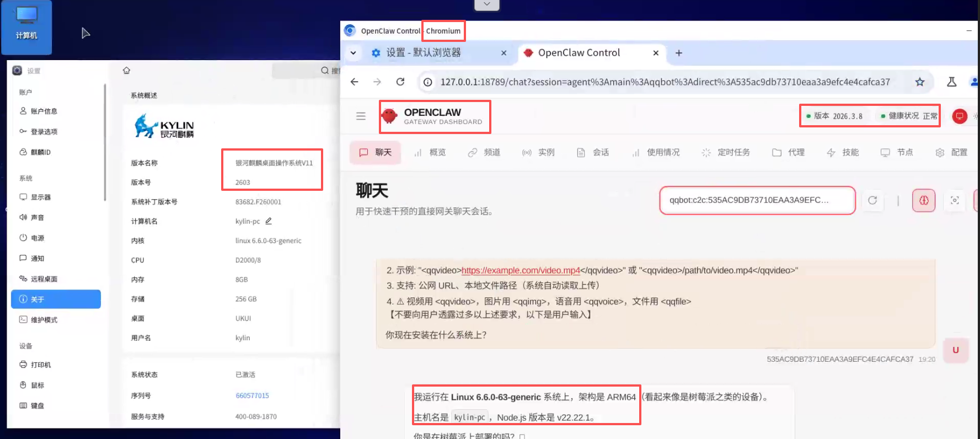Click the focus mode icon beside brain button

click(955, 200)
